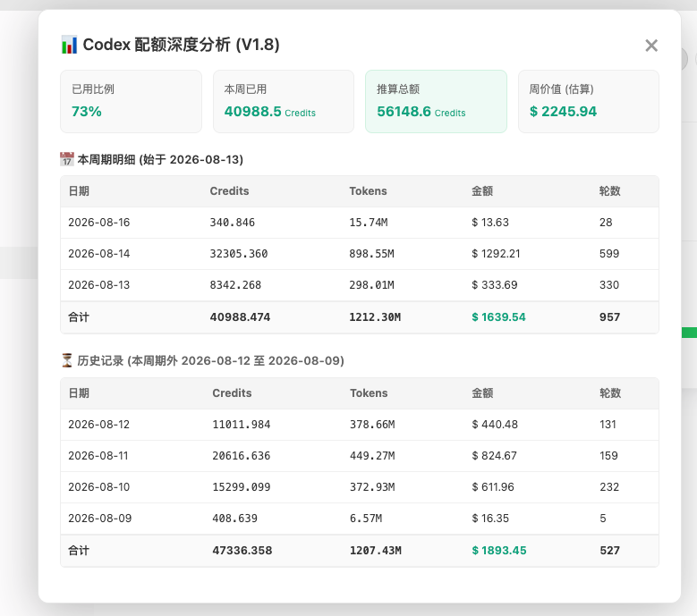697x616 pixels.
Task: Click the amount $ 1292.21
Action: (496, 254)
